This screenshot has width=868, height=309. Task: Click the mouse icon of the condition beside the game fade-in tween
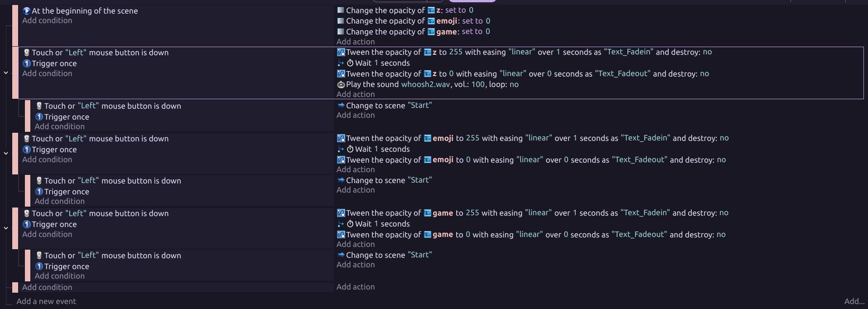point(27,213)
